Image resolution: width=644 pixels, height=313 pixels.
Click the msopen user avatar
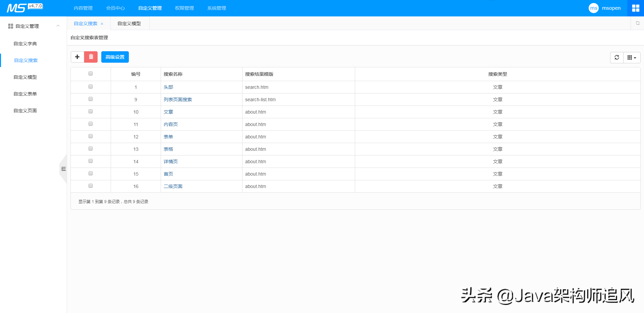point(594,8)
